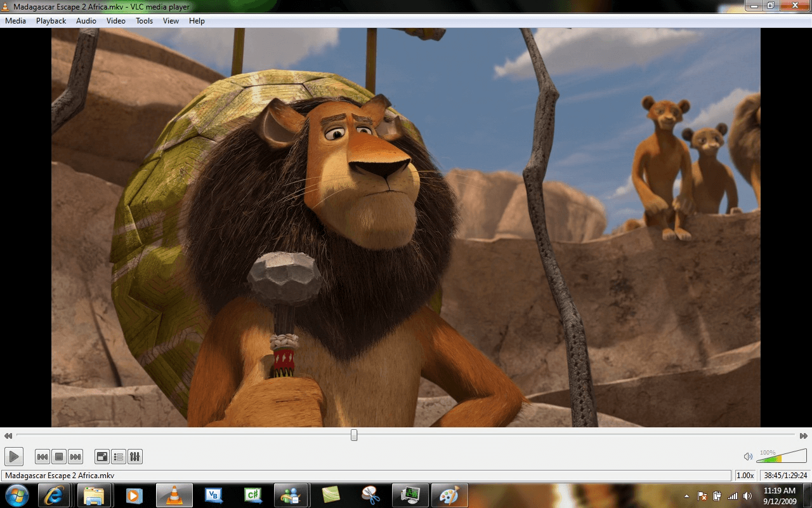Launch Paint from the taskbar
Screen dimensions: 812x508
(449, 495)
